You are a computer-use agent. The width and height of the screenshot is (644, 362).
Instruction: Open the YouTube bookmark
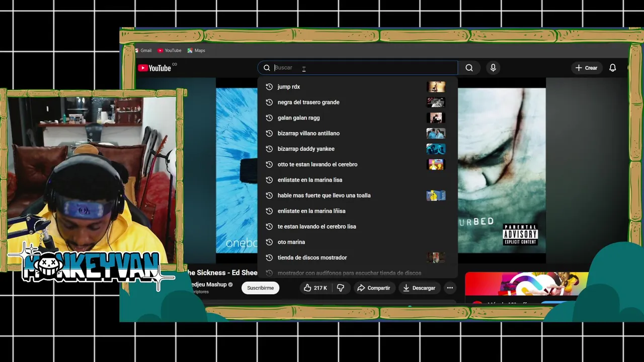coord(169,50)
